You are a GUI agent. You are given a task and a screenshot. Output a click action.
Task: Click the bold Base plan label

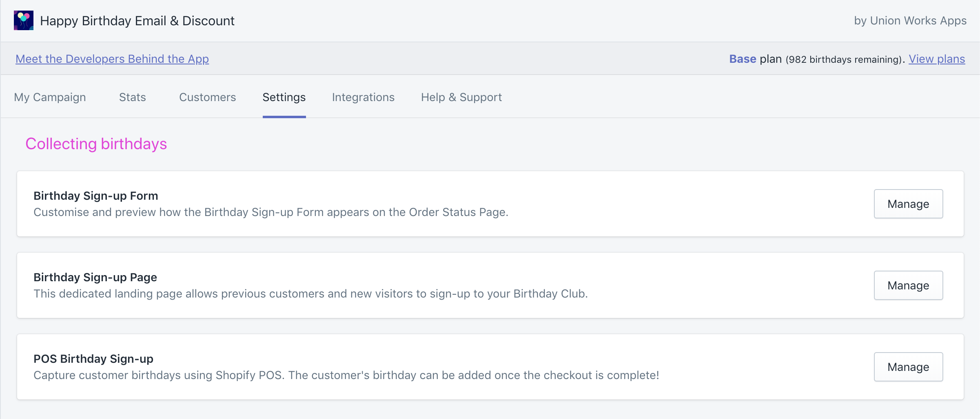click(743, 59)
